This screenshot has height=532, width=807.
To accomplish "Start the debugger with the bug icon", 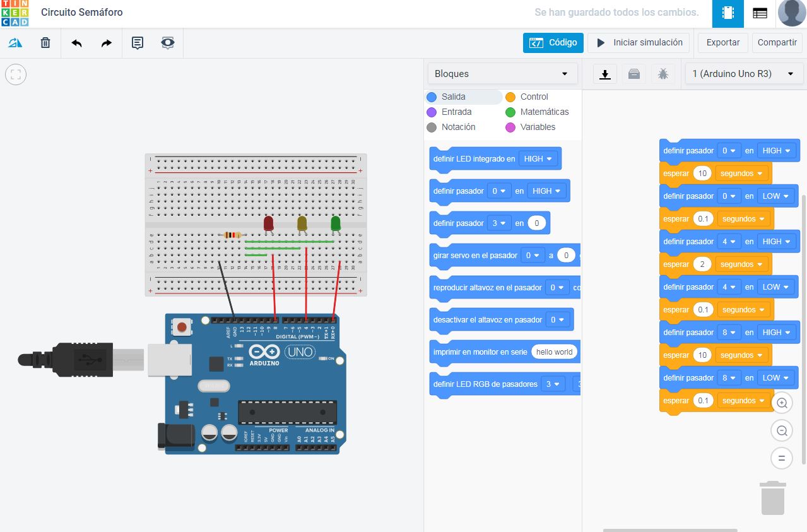I will (x=663, y=74).
